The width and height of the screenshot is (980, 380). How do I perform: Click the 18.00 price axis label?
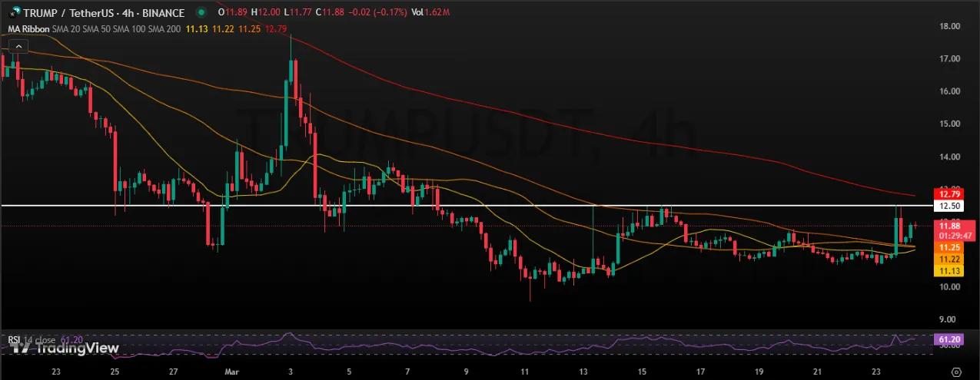point(950,26)
